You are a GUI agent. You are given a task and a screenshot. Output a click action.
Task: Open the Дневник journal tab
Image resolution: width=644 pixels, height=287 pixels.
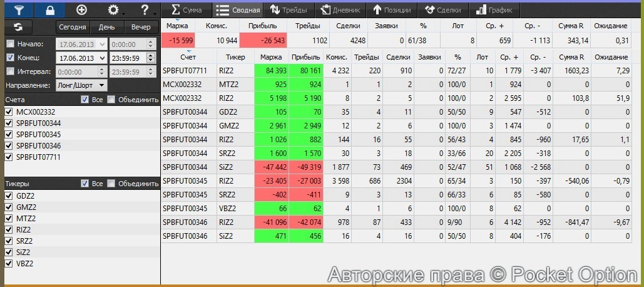(340, 10)
